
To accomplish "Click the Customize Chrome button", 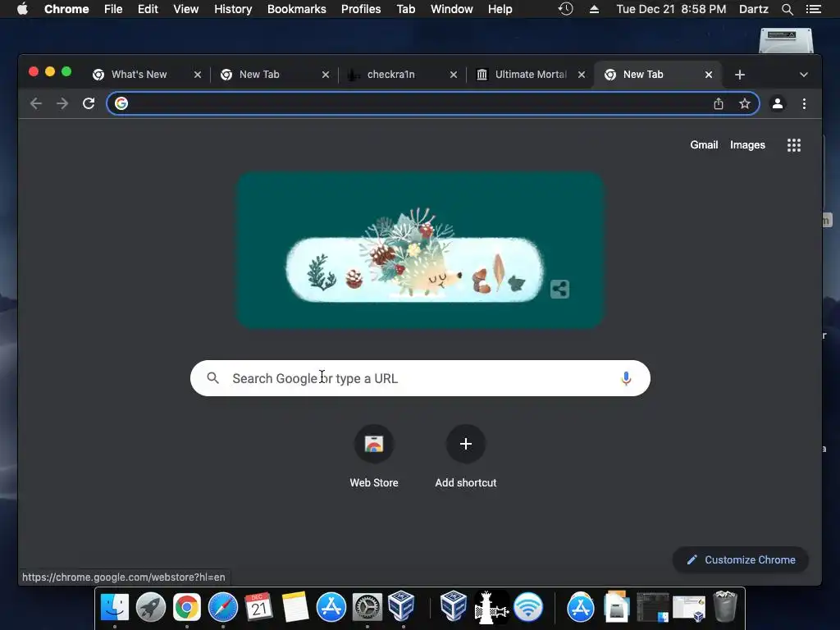I will [x=741, y=559].
